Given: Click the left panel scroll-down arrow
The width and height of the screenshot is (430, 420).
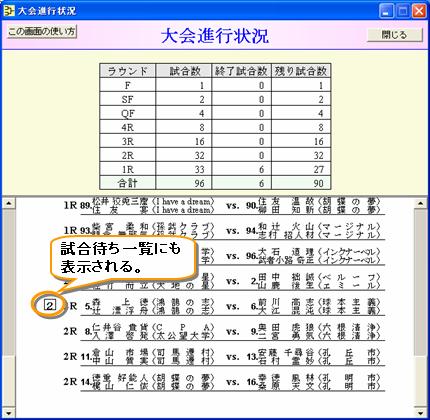Looking at the screenshot, I should 9,413.
